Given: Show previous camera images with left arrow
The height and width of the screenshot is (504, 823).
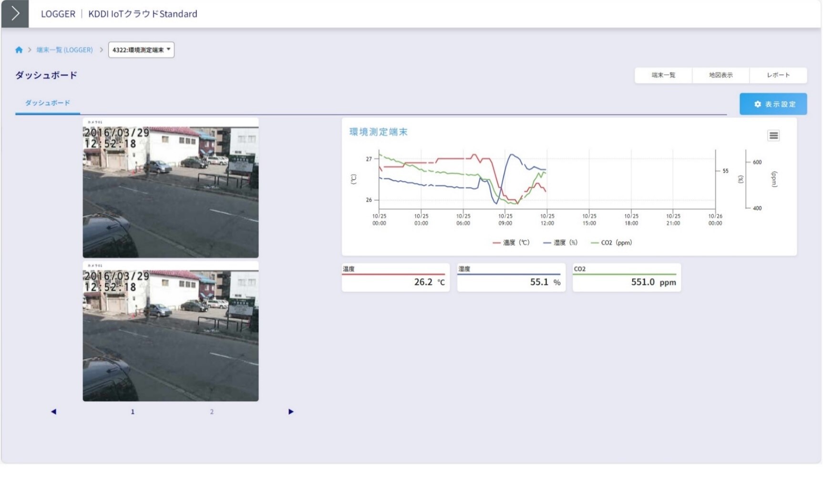Looking at the screenshot, I should [x=53, y=411].
